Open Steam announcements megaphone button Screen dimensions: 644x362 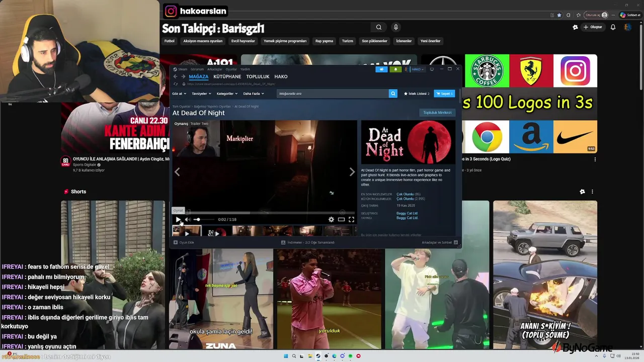point(381,69)
